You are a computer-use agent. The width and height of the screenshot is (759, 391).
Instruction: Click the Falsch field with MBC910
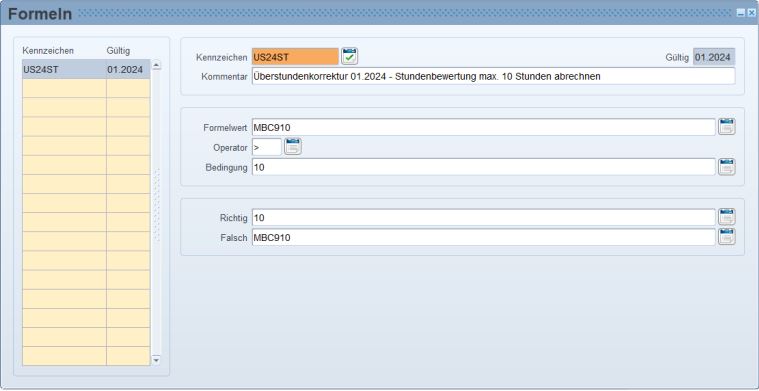pos(484,237)
